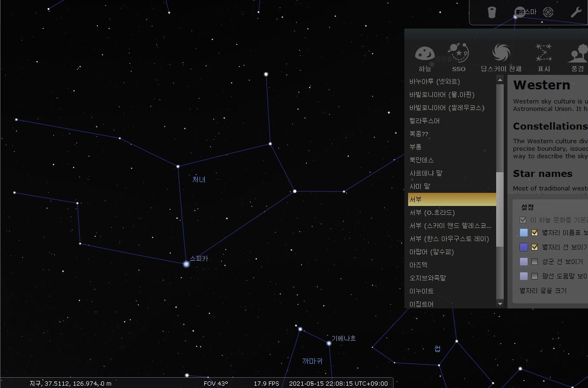Select the star labeled 기에나흐

point(329,343)
